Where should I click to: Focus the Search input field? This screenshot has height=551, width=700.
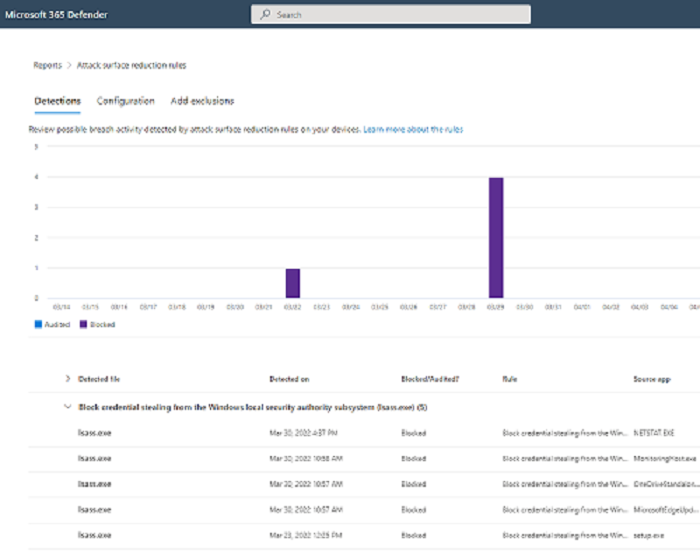click(391, 14)
